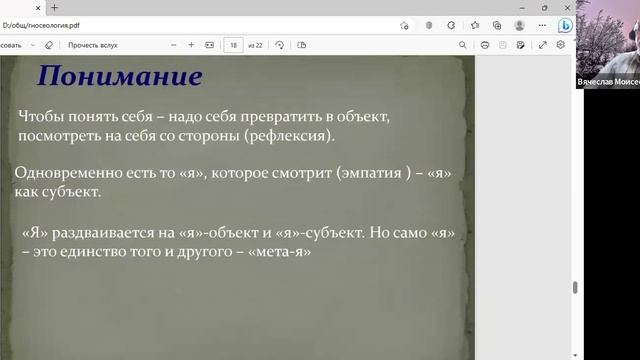Open the Collections icon
The image size is (640, 360).
click(x=497, y=25)
